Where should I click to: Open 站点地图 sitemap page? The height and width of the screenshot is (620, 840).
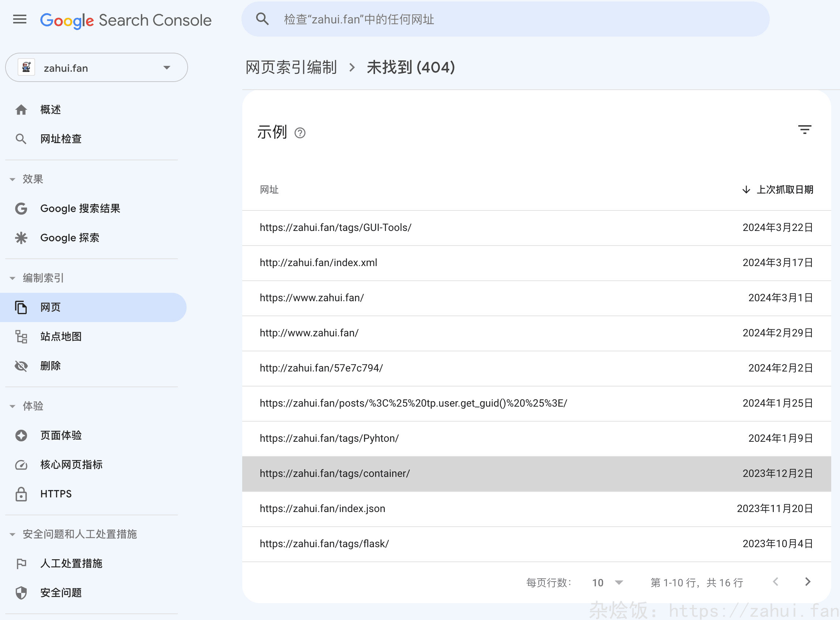[61, 337]
